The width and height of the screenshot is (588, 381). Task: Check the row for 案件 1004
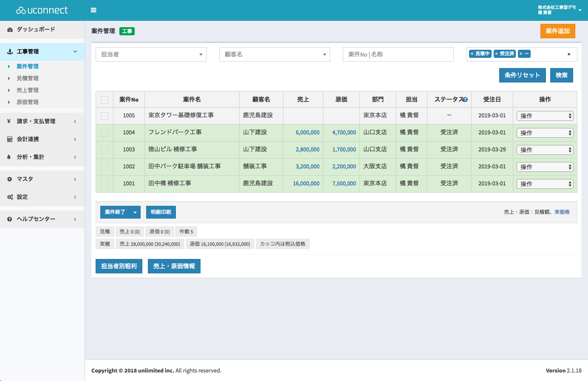point(105,133)
